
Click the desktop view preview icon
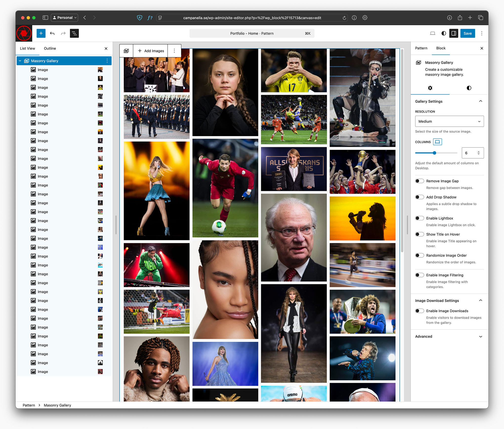(432, 33)
